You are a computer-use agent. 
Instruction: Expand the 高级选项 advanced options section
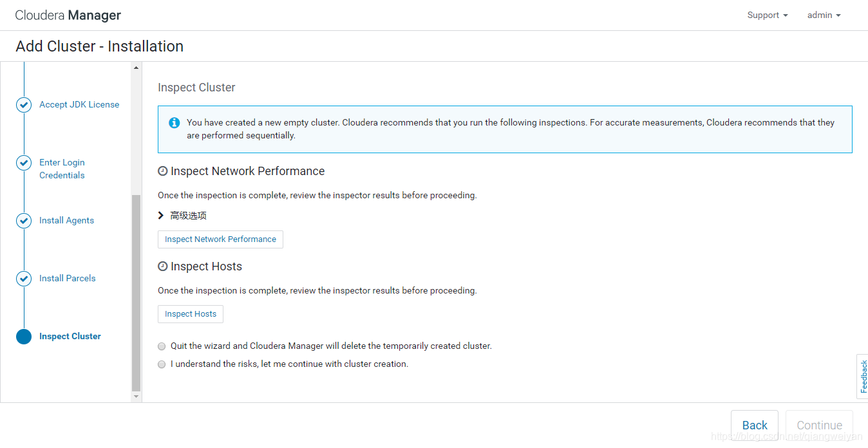(x=183, y=216)
